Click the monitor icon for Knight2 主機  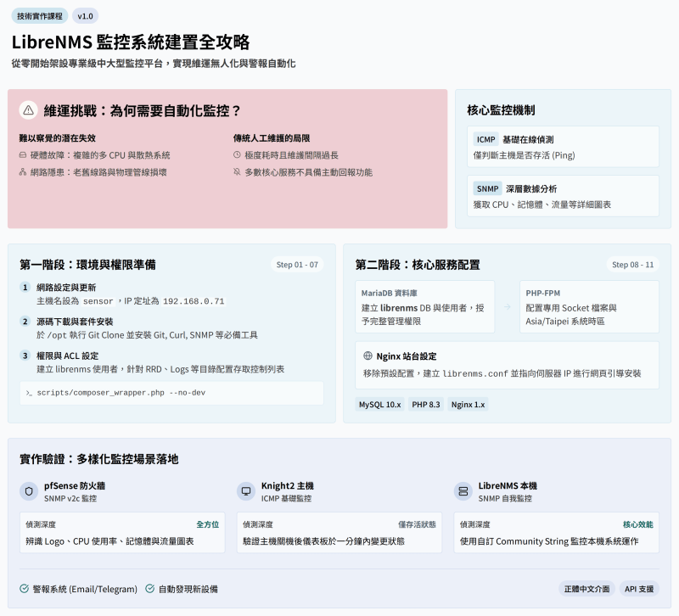246,491
